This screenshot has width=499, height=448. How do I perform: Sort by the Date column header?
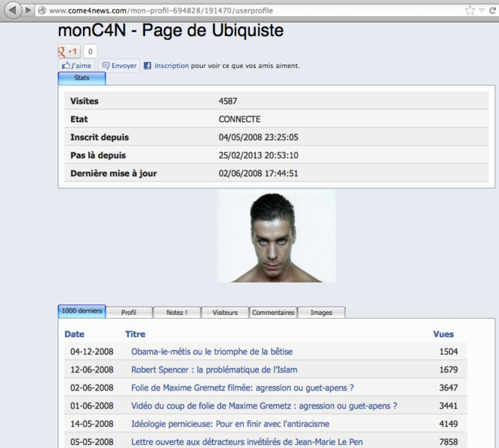(x=75, y=334)
